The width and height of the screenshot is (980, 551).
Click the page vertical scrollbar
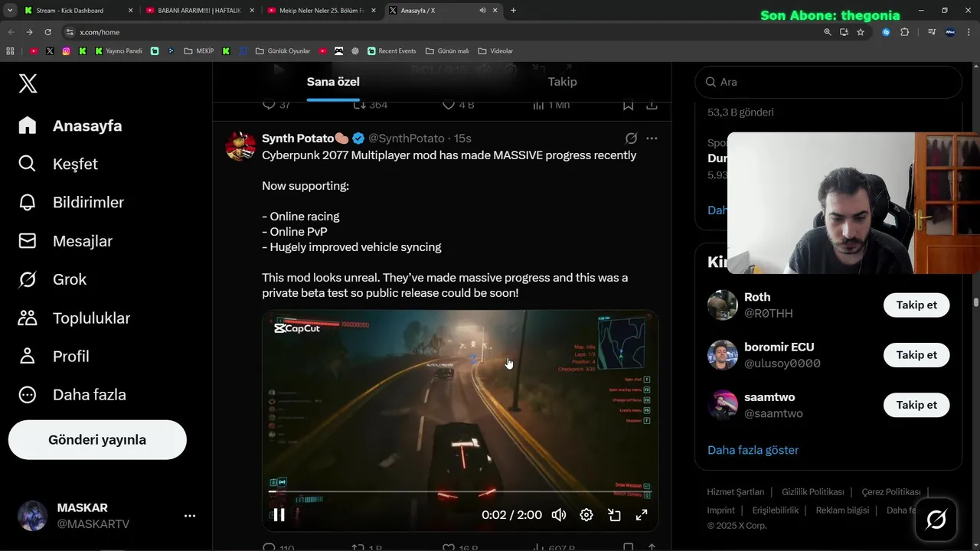click(976, 302)
